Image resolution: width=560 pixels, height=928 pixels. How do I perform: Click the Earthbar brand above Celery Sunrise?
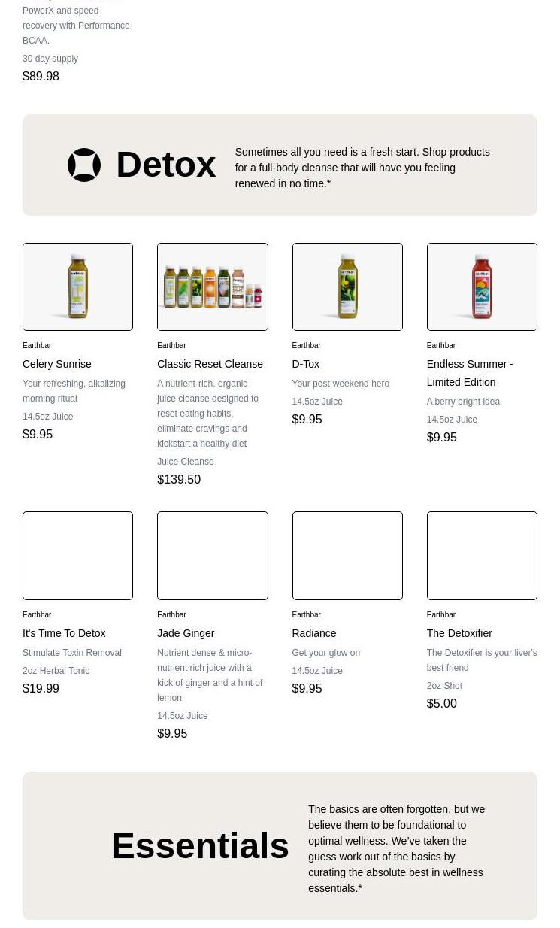(x=37, y=345)
